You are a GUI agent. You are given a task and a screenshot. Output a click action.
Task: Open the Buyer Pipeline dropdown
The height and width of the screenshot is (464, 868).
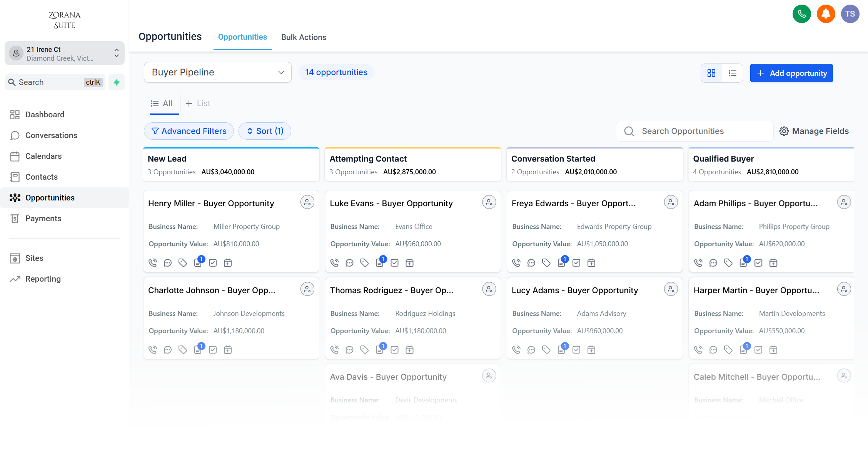[218, 72]
